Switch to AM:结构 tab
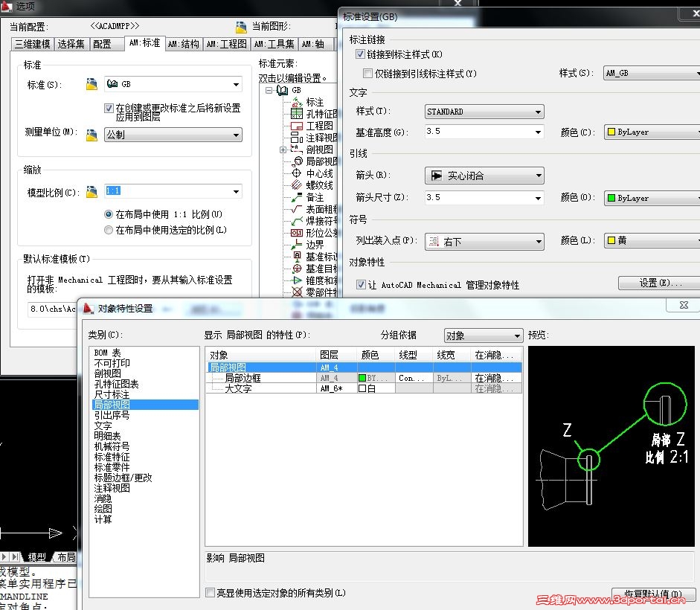This screenshot has height=610, width=700. point(184,44)
